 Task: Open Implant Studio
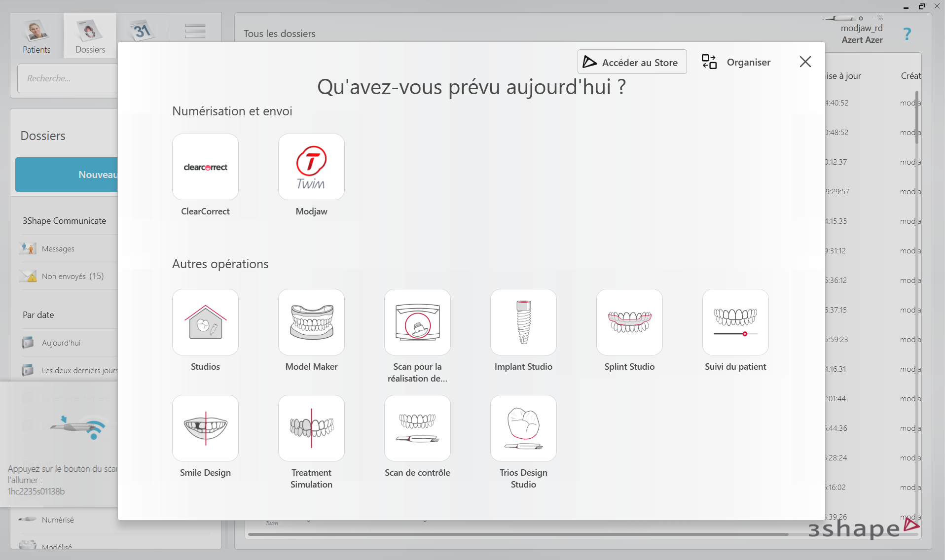coord(523,322)
